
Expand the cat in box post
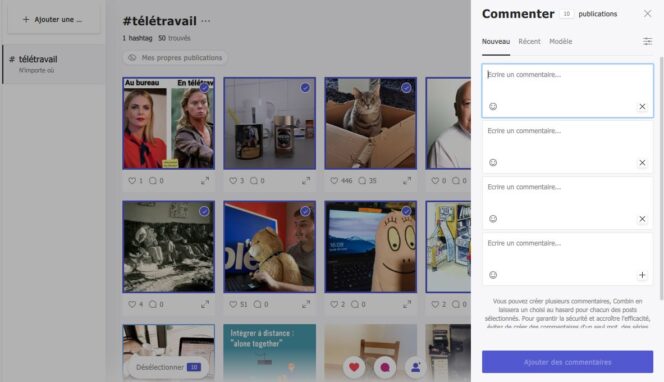pyautogui.click(x=407, y=181)
